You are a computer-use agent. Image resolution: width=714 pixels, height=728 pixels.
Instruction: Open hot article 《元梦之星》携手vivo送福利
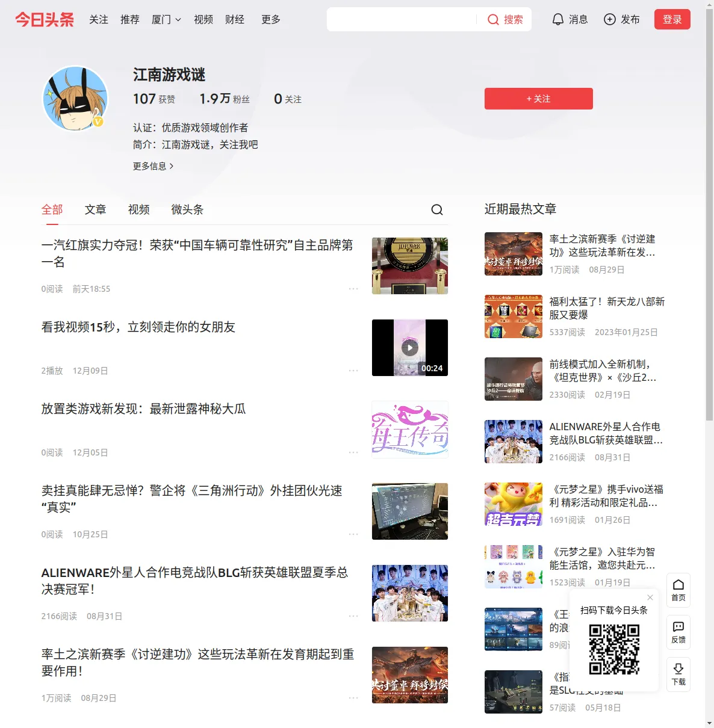point(607,496)
